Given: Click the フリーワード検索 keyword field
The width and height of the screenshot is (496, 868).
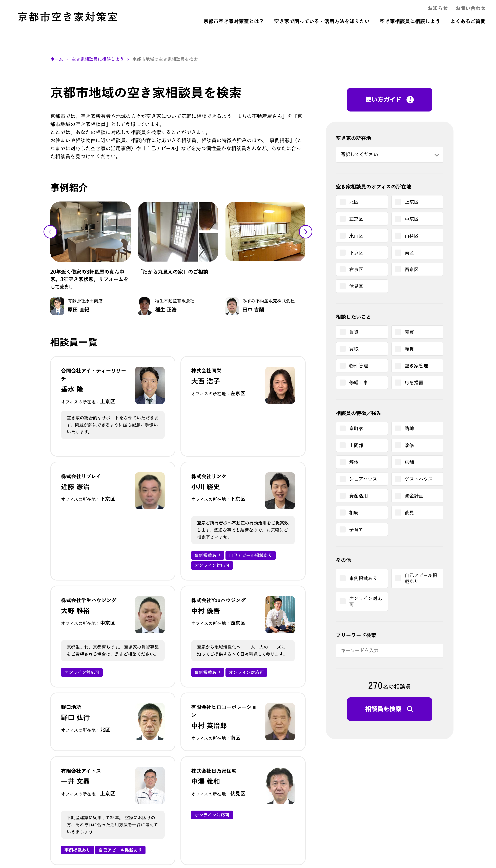Looking at the screenshot, I should coord(389,650).
